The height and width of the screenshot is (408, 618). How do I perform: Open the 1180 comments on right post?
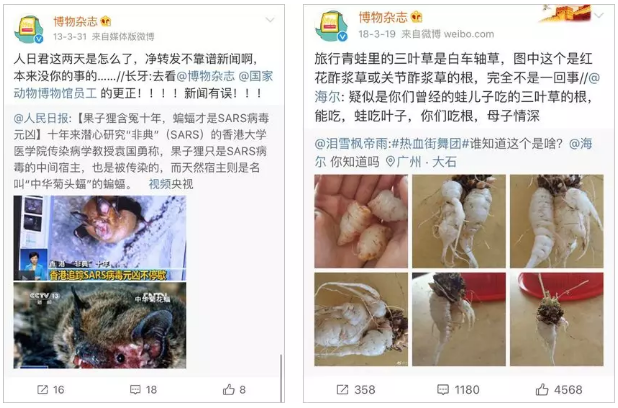(x=458, y=390)
